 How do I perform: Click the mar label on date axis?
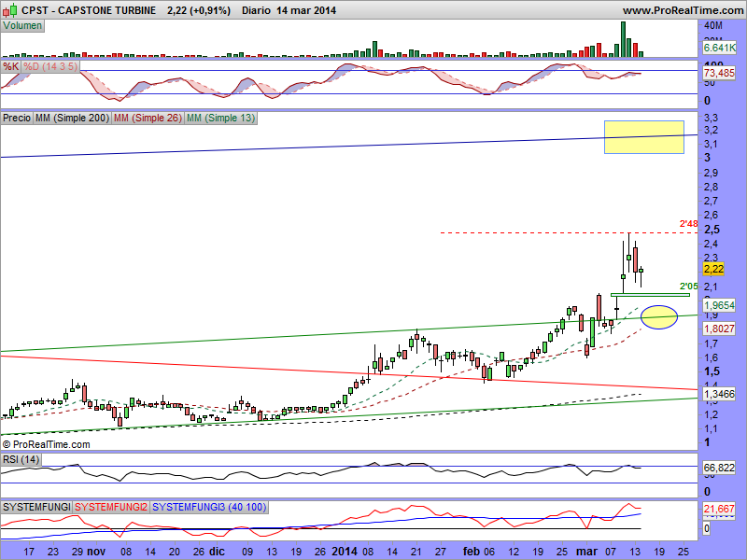pyautogui.click(x=586, y=552)
